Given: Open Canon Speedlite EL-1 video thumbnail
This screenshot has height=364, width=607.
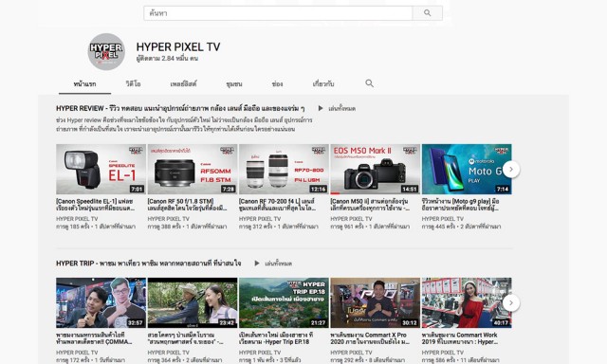Looking at the screenshot, I should (x=101, y=169).
